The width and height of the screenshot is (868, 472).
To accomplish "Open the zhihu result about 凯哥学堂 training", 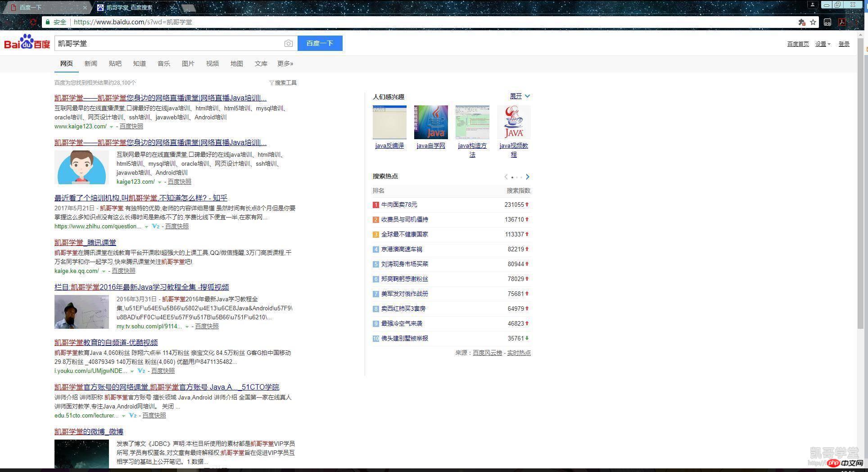I will (x=141, y=198).
